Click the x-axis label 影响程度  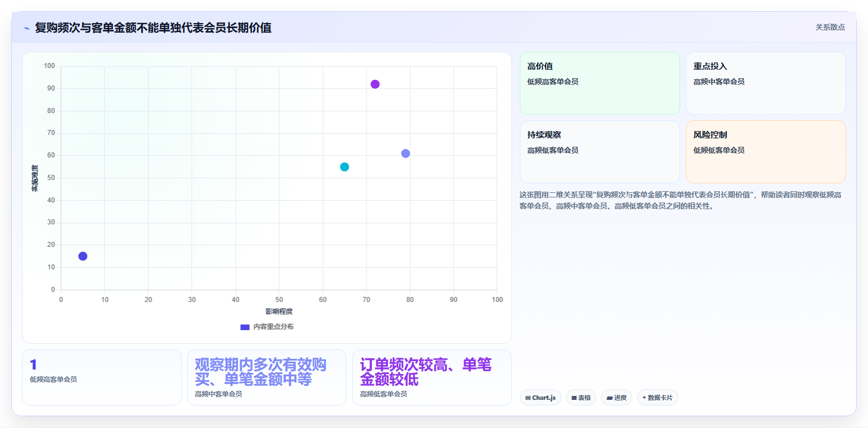[x=279, y=311]
